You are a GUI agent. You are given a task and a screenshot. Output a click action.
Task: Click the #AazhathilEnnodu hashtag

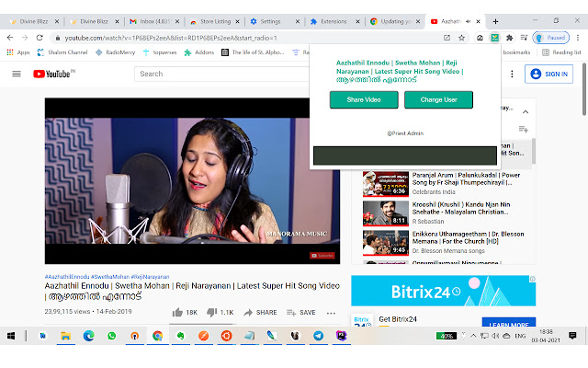click(67, 277)
